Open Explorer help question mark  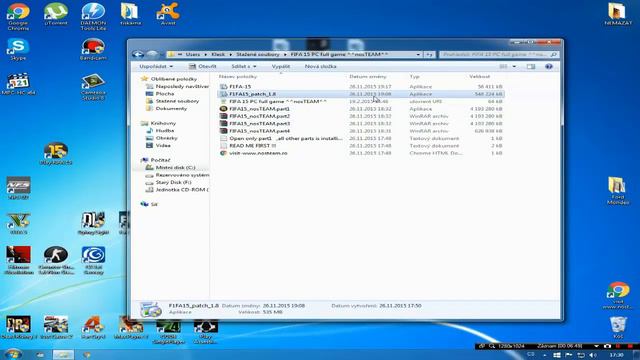[x=549, y=66]
